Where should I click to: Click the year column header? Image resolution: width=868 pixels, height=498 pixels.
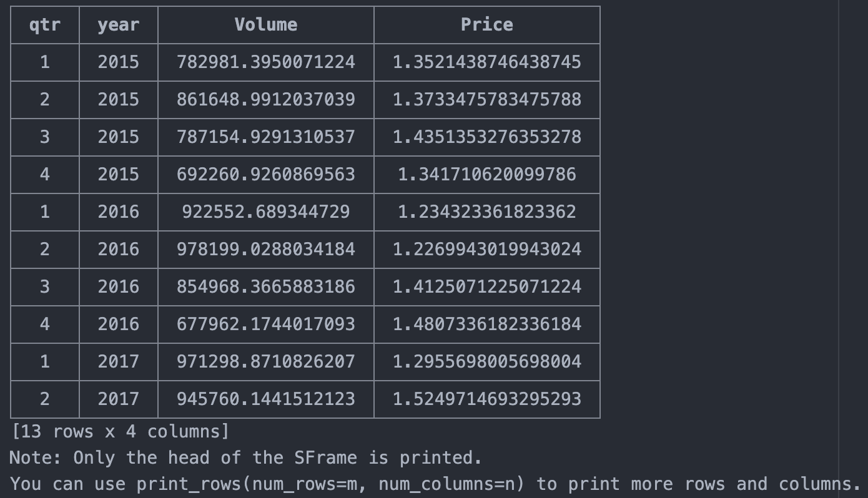(118, 25)
